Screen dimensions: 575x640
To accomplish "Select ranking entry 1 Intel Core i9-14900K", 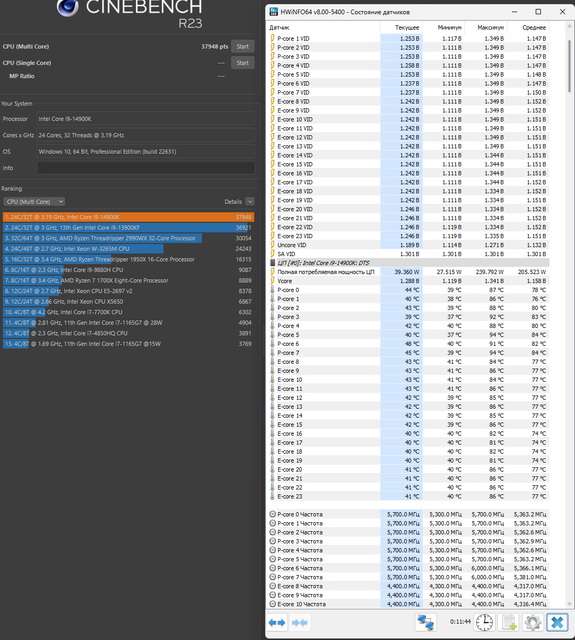I will 128,217.
